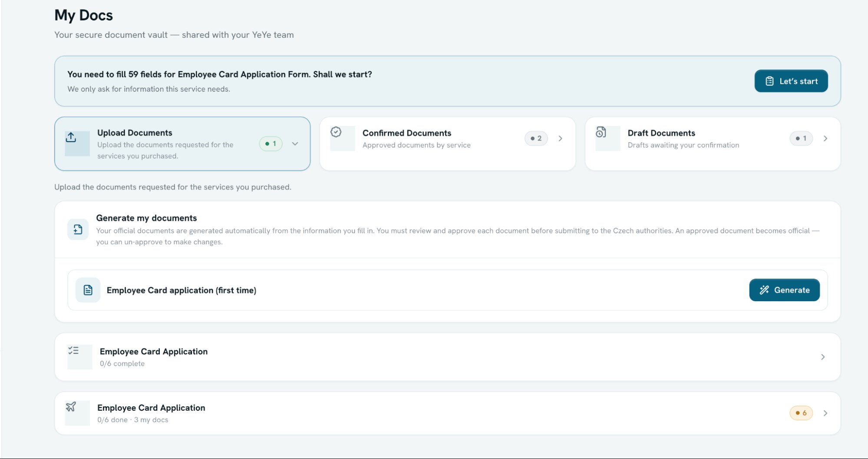Click "Employee Card application (first time)" label
The width and height of the screenshot is (868, 459).
coord(182,290)
